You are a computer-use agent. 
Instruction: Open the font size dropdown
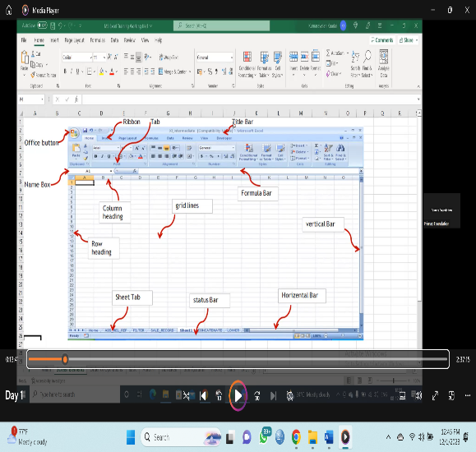point(104,57)
